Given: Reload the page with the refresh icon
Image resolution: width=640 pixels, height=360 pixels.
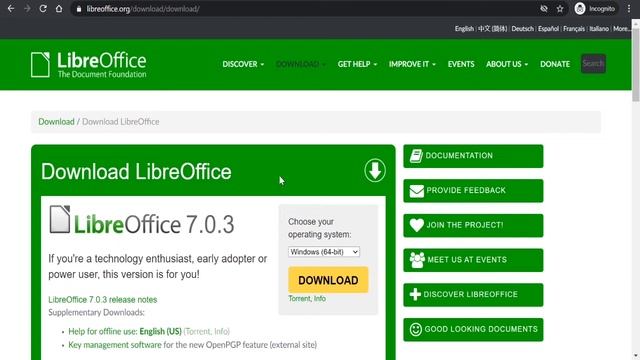Looking at the screenshot, I should coord(43,9).
